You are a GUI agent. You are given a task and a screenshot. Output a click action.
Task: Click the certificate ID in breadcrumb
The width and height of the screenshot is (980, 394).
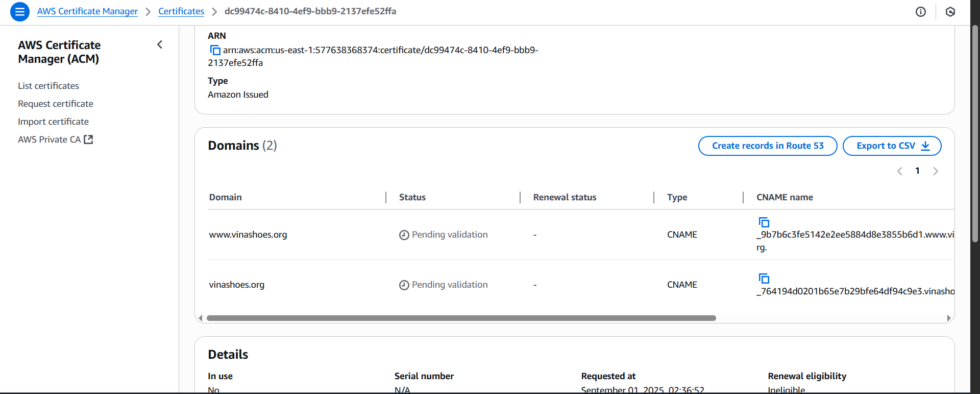point(310,11)
